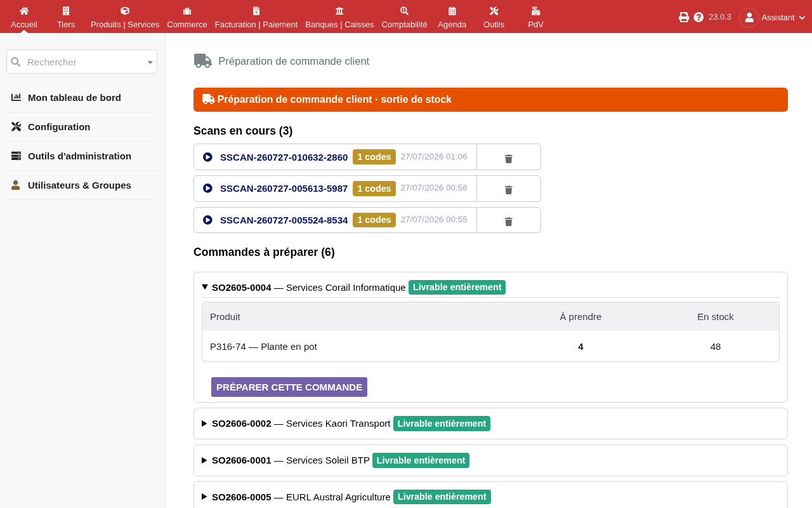812x508 pixels.
Task: Click Livrable entièrement badge of SO2606-0002
Action: [442, 424]
